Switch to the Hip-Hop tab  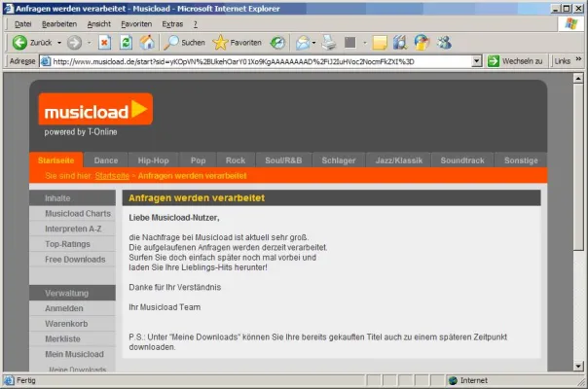[153, 159]
